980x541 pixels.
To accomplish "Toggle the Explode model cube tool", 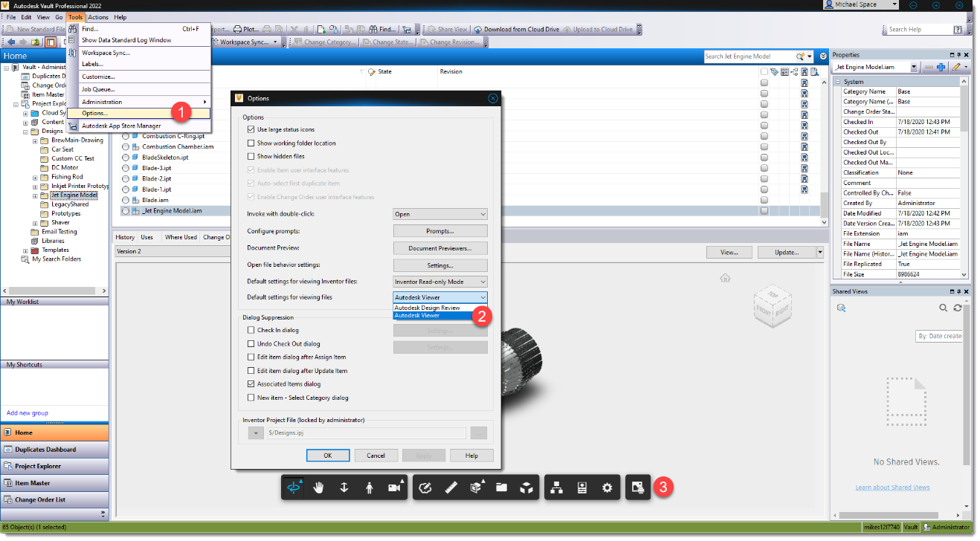I will point(526,487).
